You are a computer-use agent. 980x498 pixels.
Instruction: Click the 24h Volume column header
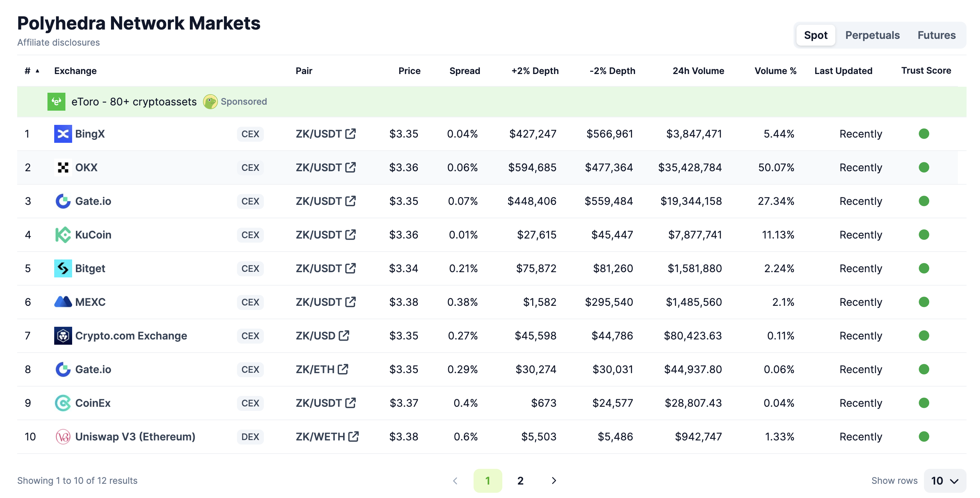tap(698, 71)
